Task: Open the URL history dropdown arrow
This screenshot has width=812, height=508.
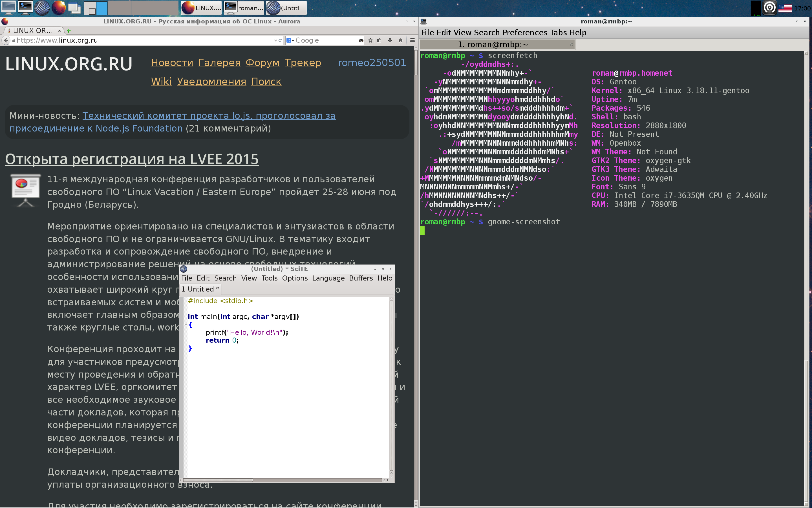Action: click(275, 40)
